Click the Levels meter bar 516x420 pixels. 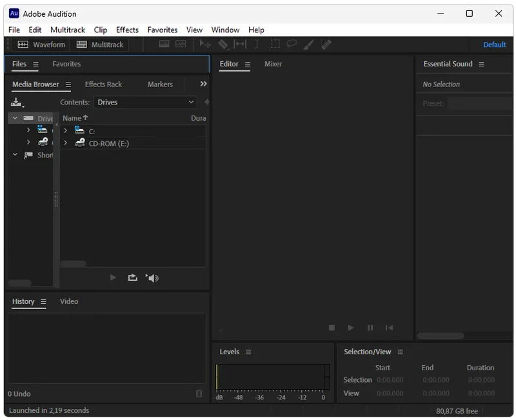(x=273, y=377)
